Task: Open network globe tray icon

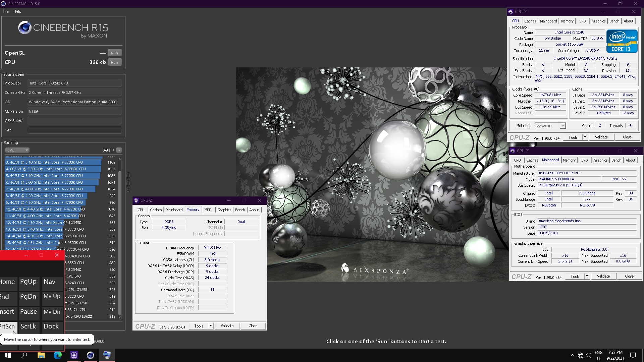Action: (581, 355)
